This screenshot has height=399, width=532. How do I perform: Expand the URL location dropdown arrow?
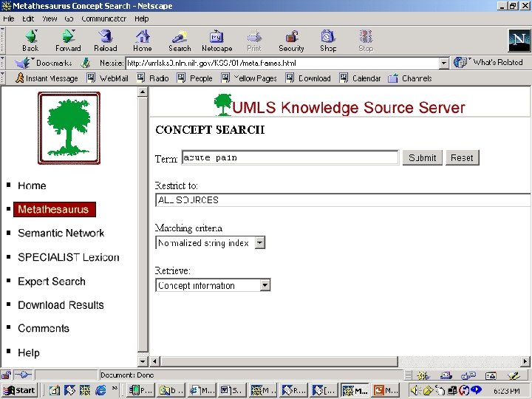tap(444, 63)
